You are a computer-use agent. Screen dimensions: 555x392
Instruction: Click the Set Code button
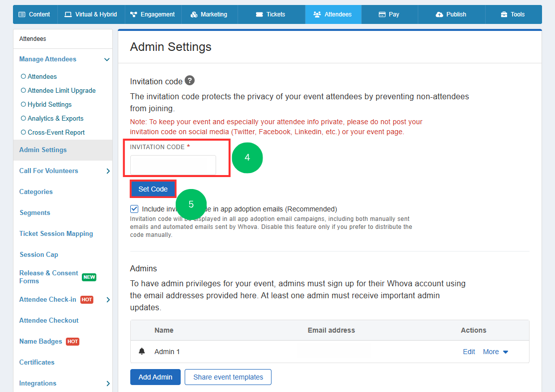(x=153, y=189)
